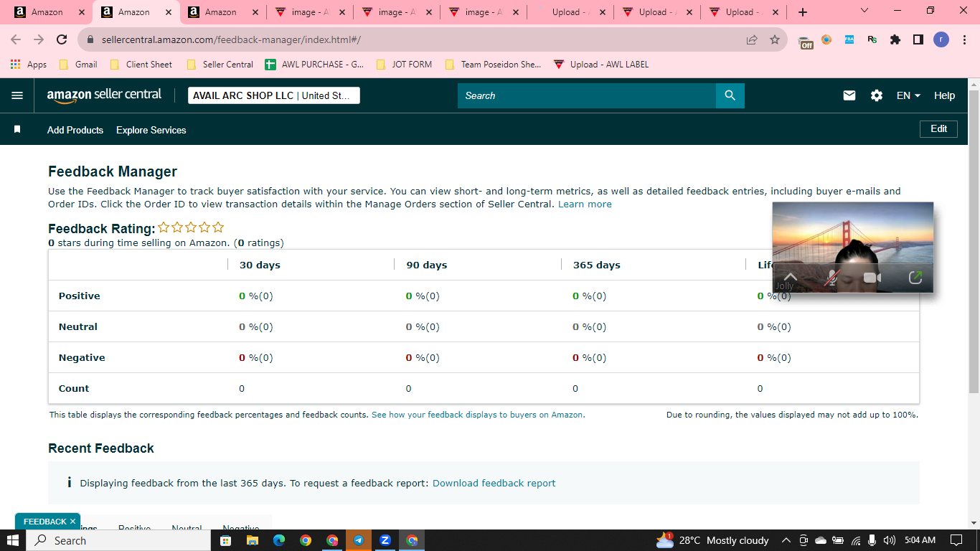Click the Download feedback report link

(x=494, y=484)
